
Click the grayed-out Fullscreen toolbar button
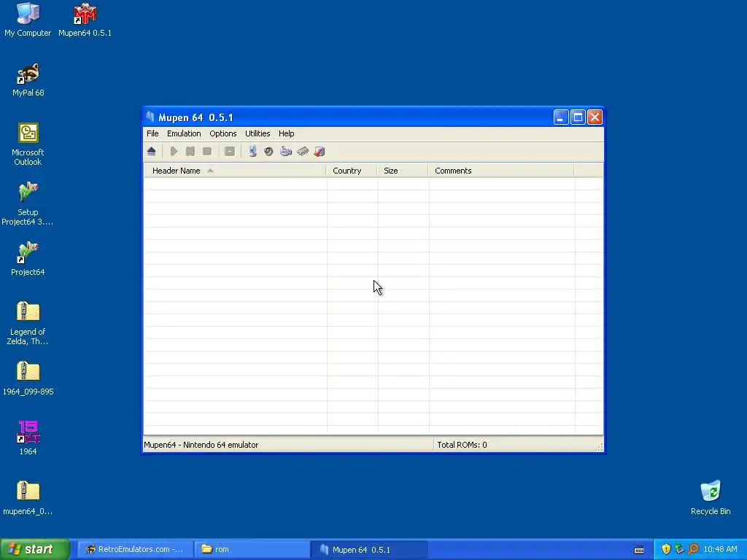tap(230, 152)
